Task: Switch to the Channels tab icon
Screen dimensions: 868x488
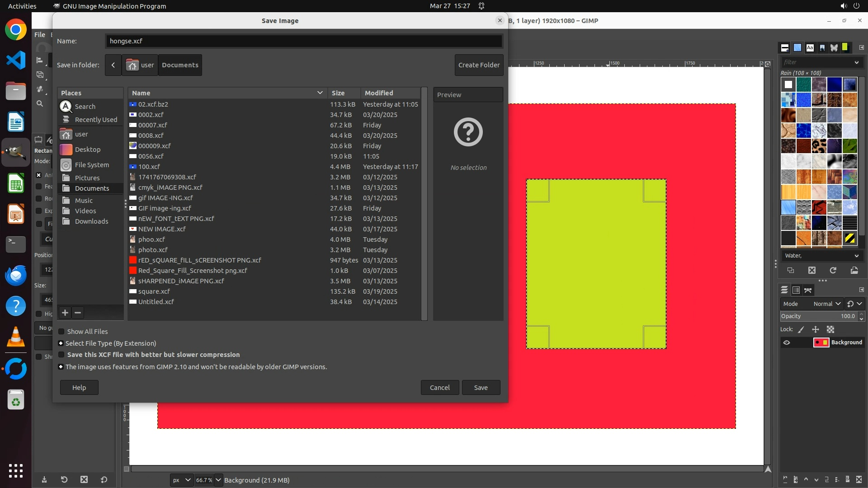Action: click(796, 290)
